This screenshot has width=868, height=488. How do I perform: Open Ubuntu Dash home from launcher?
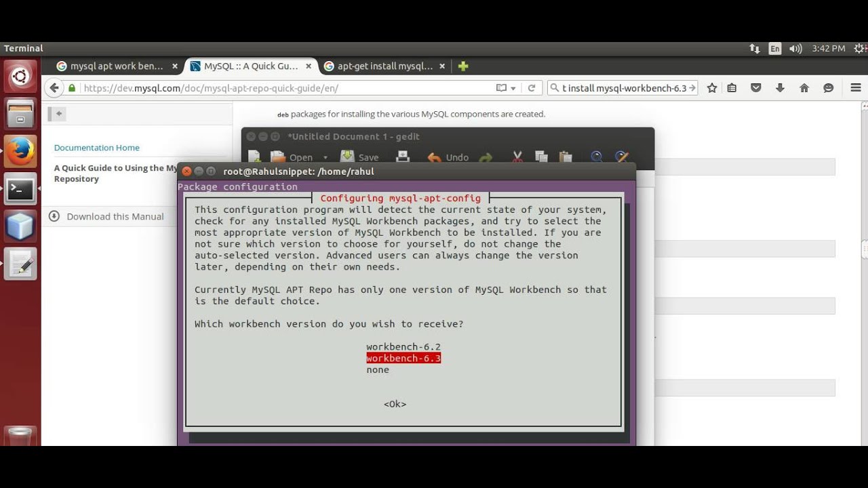[20, 76]
